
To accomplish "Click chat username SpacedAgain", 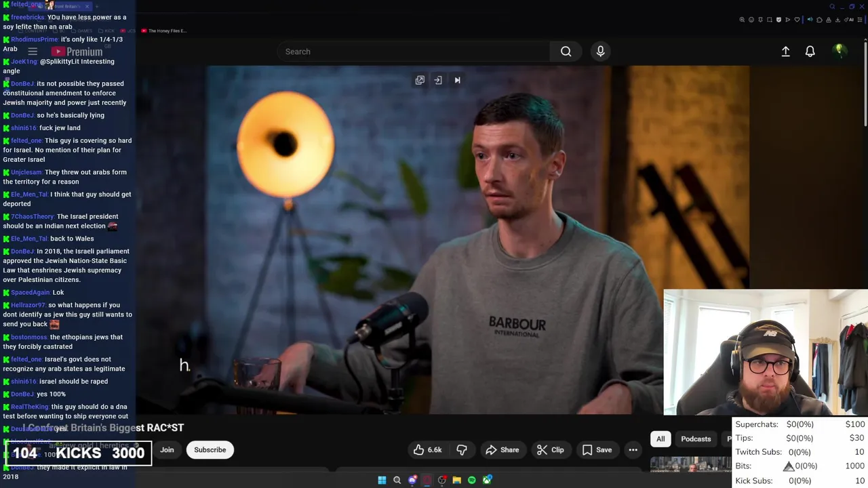I will tap(31, 293).
